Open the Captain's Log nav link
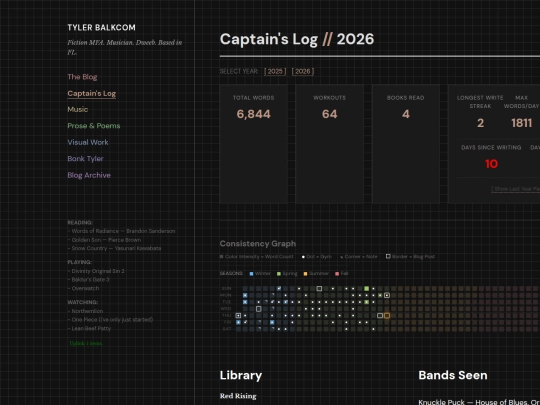 click(x=92, y=93)
